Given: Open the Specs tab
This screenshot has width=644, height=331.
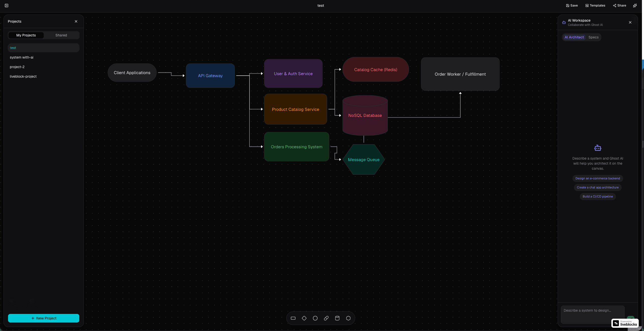Looking at the screenshot, I should 593,37.
